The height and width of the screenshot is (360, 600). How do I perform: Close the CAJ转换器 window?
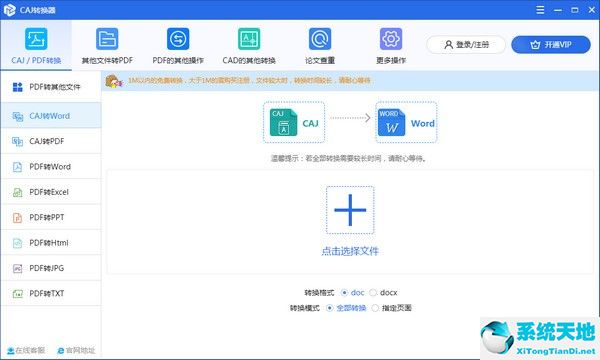click(x=592, y=10)
